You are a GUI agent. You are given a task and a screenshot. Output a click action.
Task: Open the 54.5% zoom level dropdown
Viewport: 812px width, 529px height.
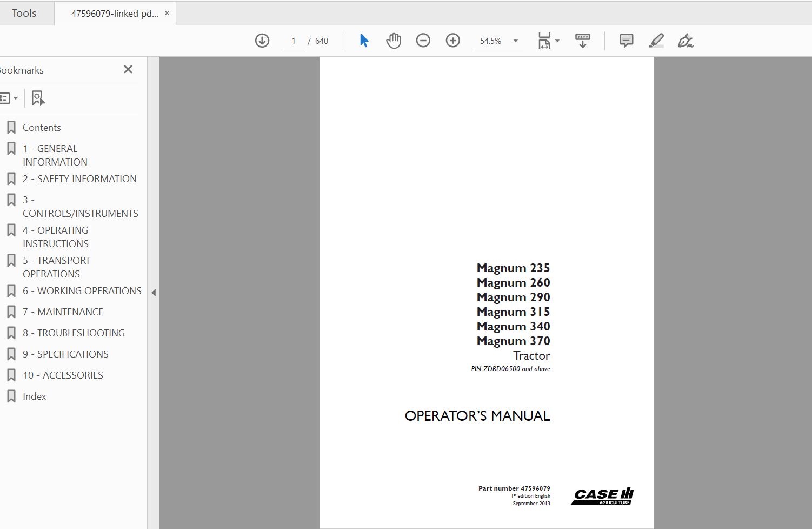515,41
